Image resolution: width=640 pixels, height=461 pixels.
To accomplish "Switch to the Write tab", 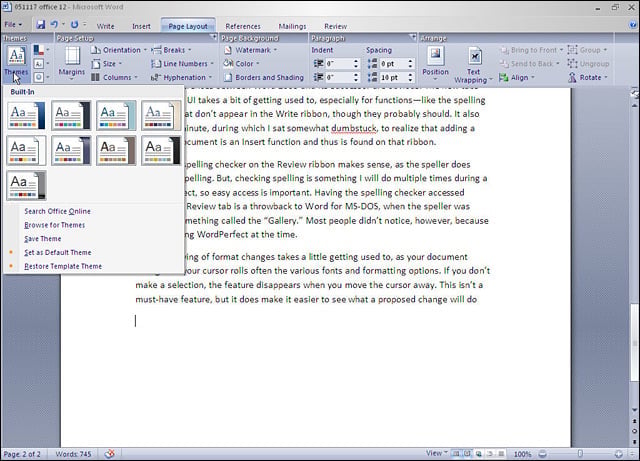I will pyautogui.click(x=105, y=26).
